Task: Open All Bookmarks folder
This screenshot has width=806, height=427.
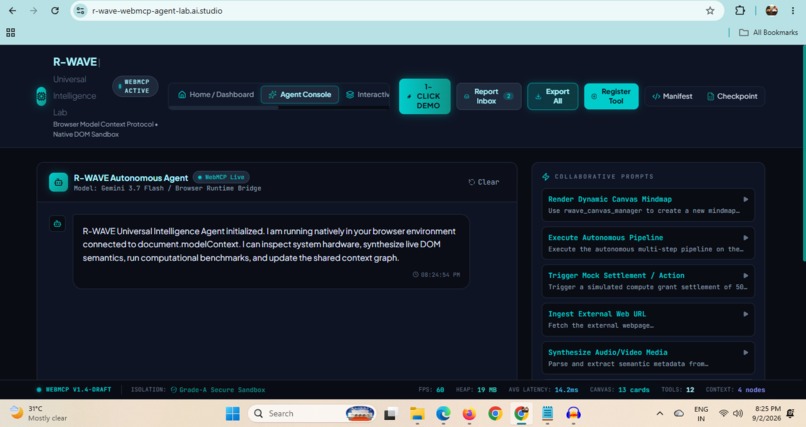Action: coord(768,32)
